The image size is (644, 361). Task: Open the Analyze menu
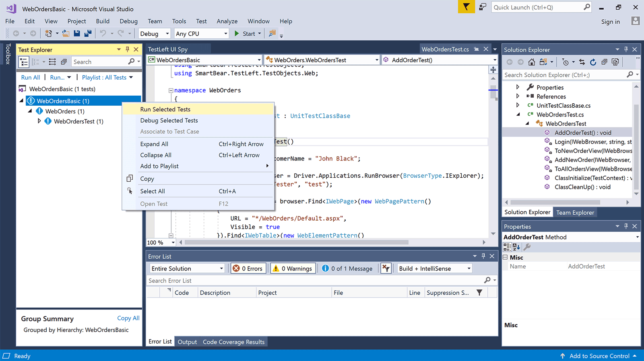(x=227, y=21)
